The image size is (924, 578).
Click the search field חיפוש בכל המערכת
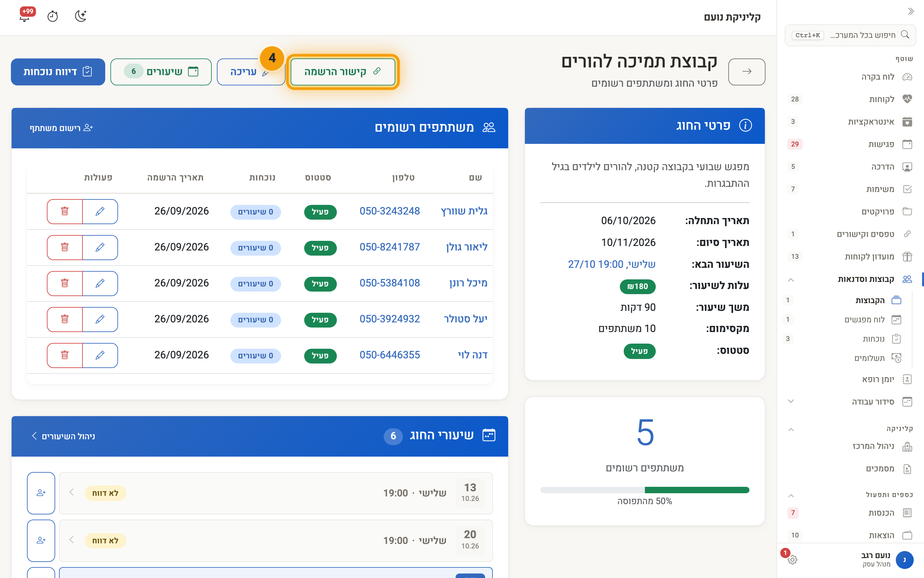point(850,35)
